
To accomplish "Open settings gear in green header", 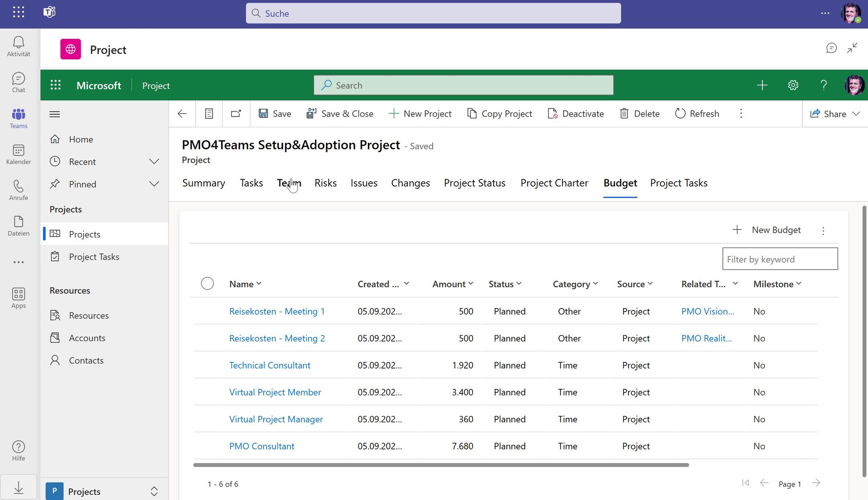I will pos(793,85).
